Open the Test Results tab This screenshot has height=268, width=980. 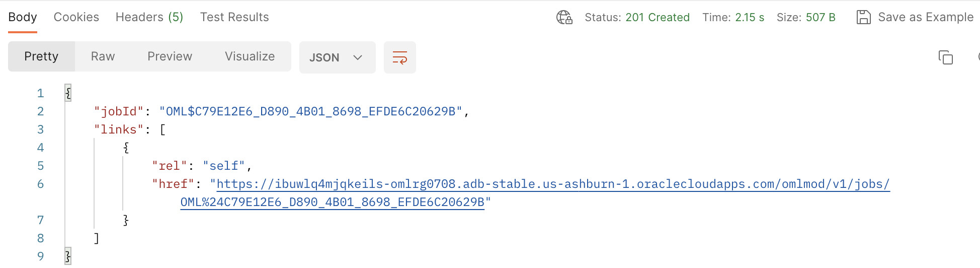coord(234,17)
